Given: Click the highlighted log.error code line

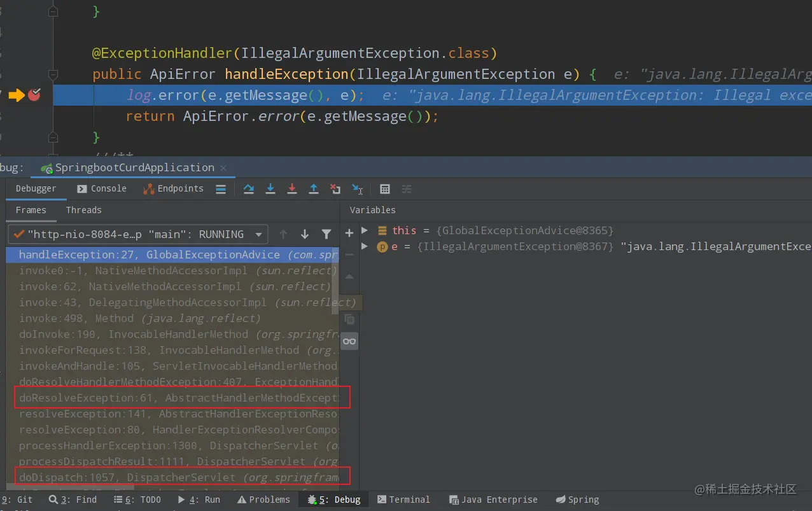Looking at the screenshot, I should click(x=433, y=95).
